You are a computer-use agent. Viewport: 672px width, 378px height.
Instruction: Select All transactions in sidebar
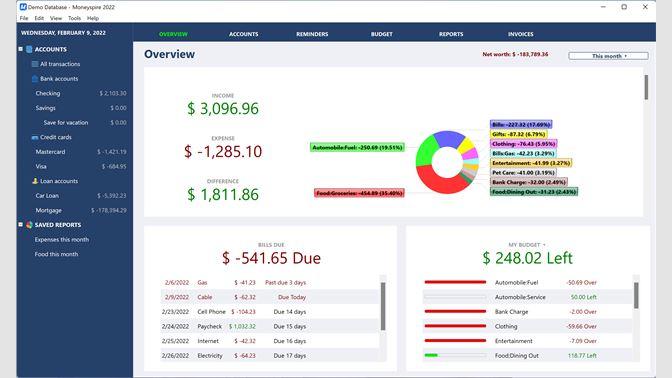coord(60,64)
